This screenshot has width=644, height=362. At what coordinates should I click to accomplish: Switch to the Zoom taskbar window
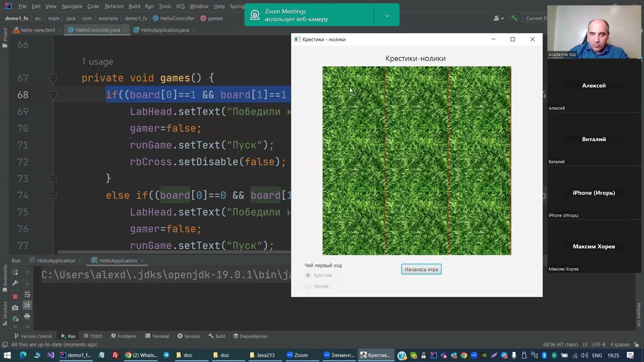point(301,355)
